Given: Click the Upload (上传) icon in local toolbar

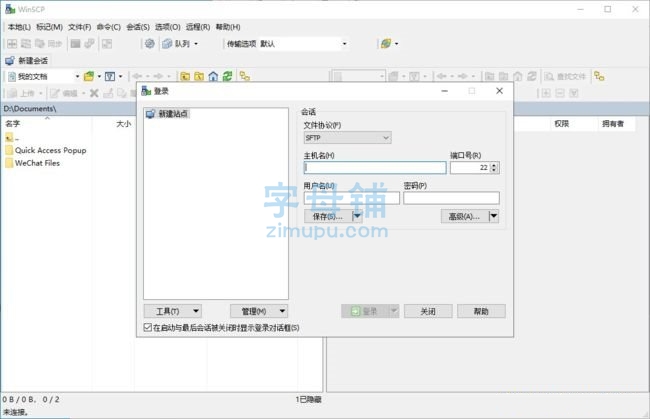Looking at the screenshot, I should [13, 93].
